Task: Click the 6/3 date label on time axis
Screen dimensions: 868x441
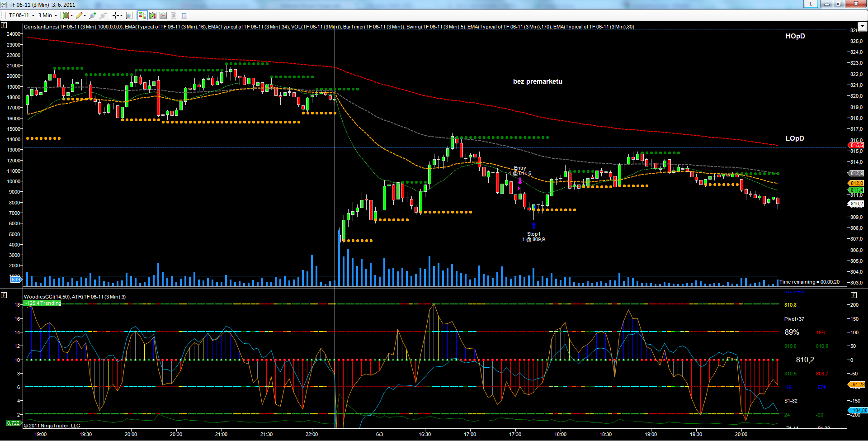Action: point(379,434)
